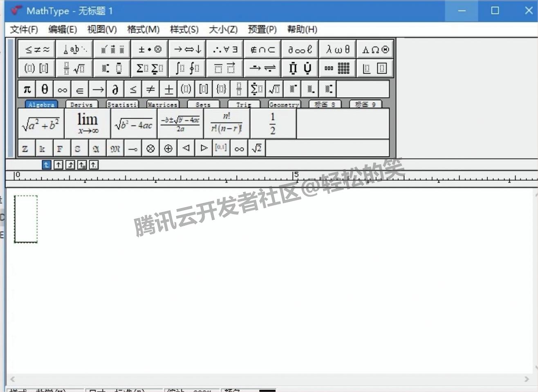This screenshot has width=538, height=392.
Task: Switch to the Trig tab
Action: (x=243, y=104)
